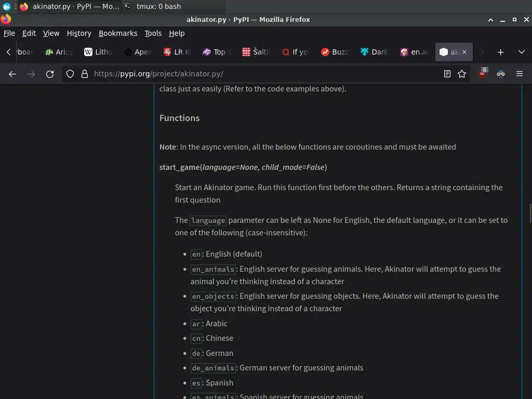The height and width of the screenshot is (399, 532).
Task: Select akinator.py Firefox taskbar entry
Action: click(x=70, y=6)
